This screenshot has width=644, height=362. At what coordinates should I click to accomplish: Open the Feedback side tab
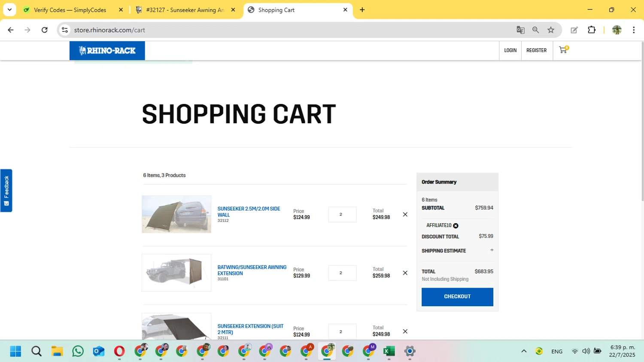point(6,191)
